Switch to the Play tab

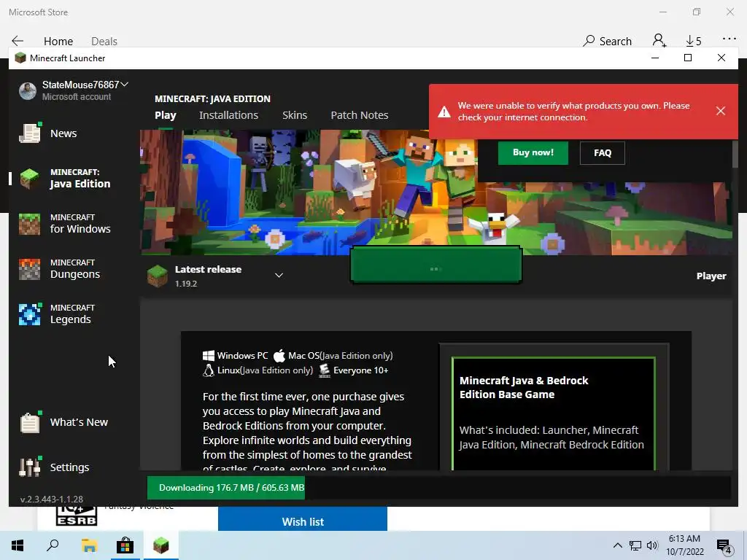(x=166, y=115)
